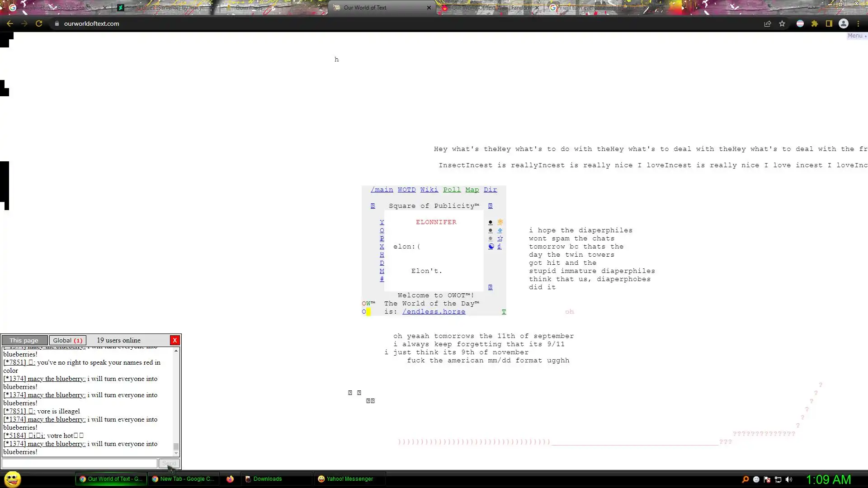Open Chrome side panel icon
This screenshot has width=868, height=488.
tap(829, 23)
